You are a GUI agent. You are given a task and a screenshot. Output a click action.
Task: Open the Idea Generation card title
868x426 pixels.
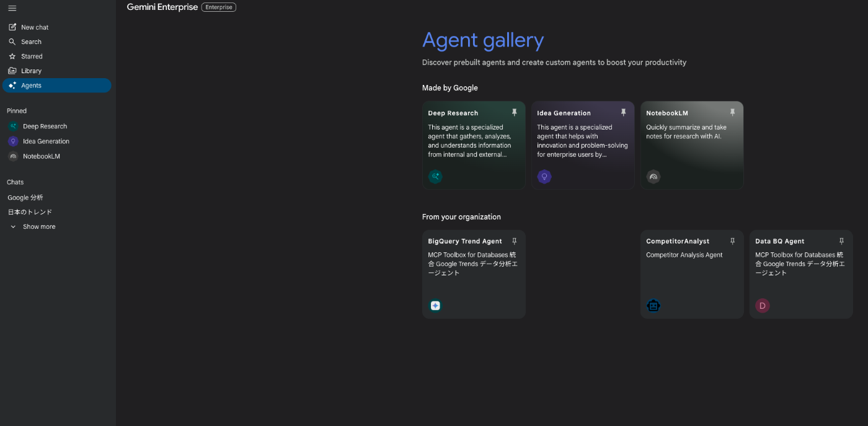[x=564, y=113]
